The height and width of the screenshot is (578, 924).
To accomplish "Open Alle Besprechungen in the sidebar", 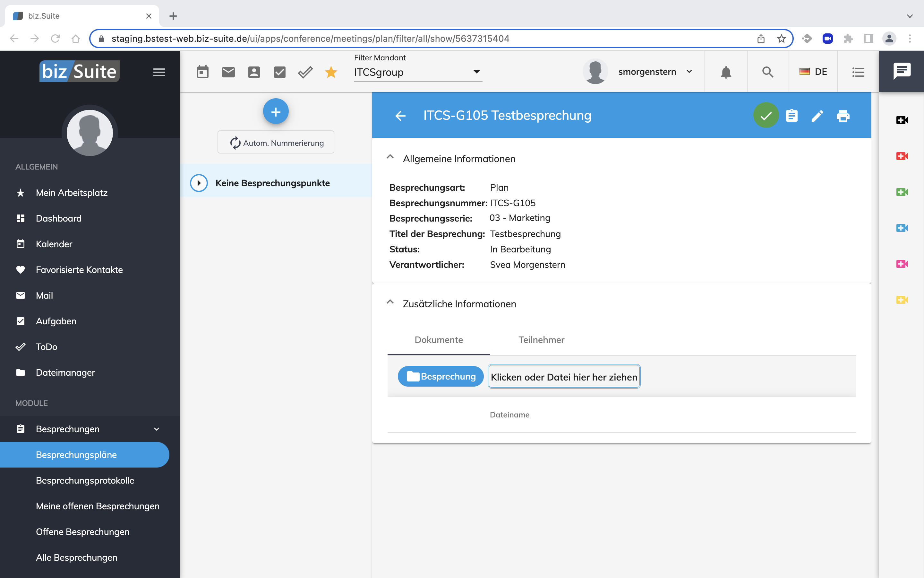I will 76,557.
